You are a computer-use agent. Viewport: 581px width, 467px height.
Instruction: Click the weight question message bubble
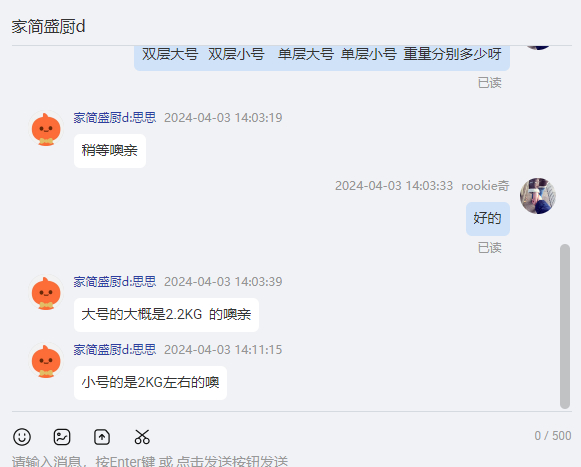click(x=322, y=56)
